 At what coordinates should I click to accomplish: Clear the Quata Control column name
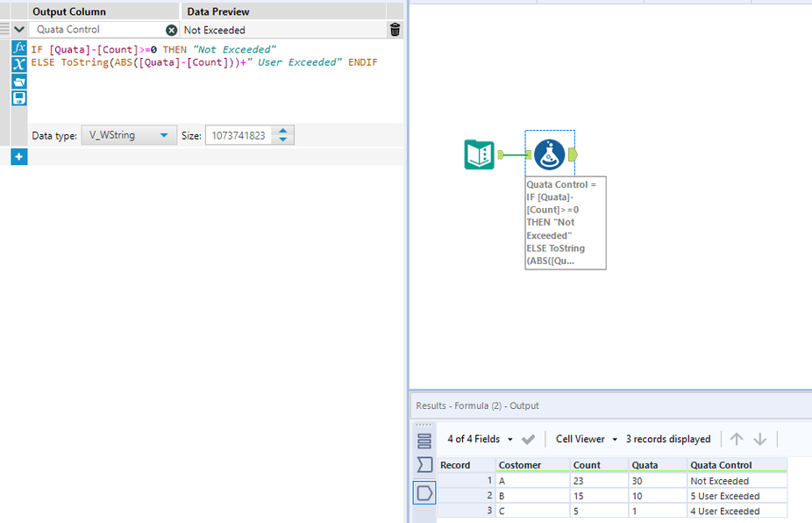point(171,30)
